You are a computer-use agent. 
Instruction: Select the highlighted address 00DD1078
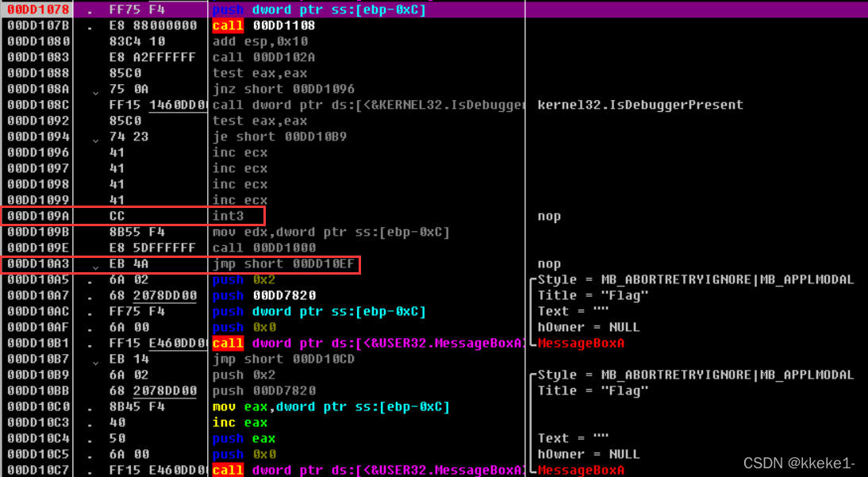coord(37,9)
